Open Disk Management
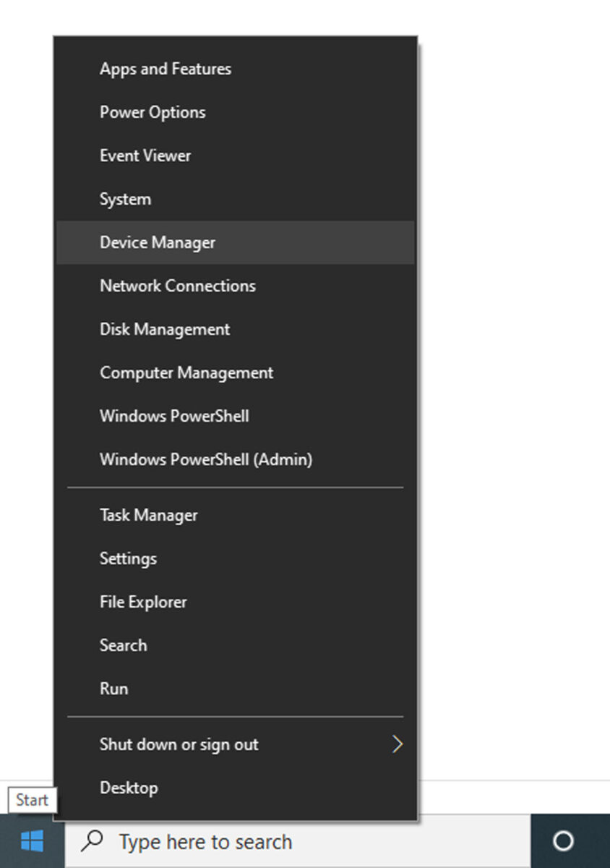This screenshot has height=868, width=610. [x=164, y=329]
